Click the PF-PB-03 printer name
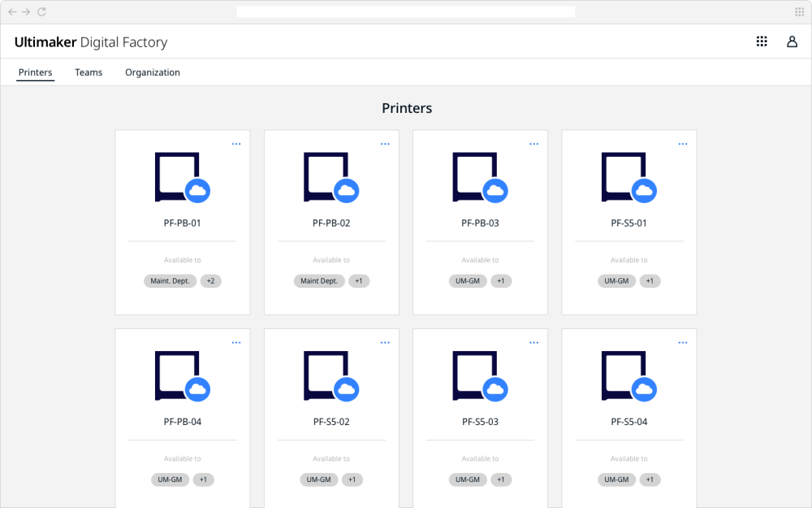Image resolution: width=812 pixels, height=508 pixels. 480,224
